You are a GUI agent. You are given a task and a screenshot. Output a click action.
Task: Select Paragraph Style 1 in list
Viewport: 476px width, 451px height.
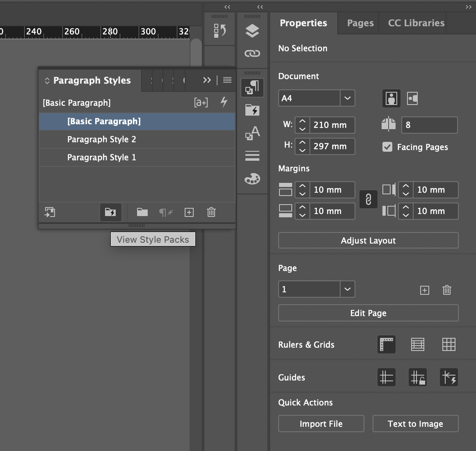pos(137,157)
